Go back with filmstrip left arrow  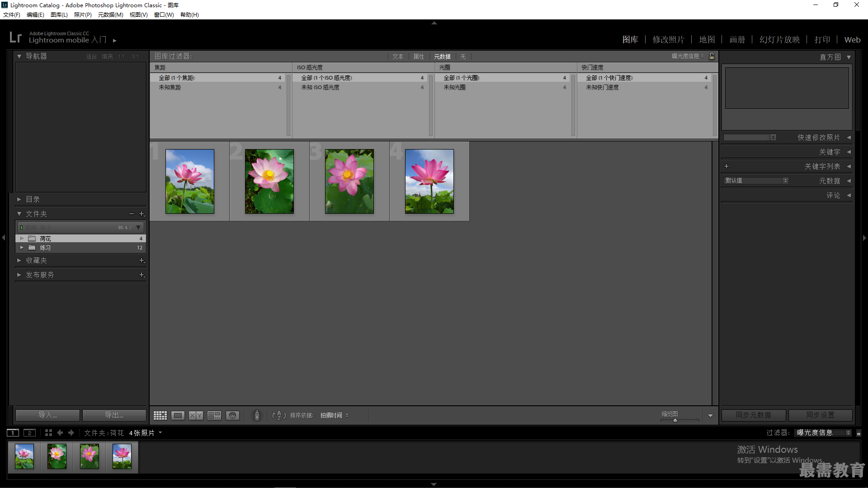coord(60,433)
